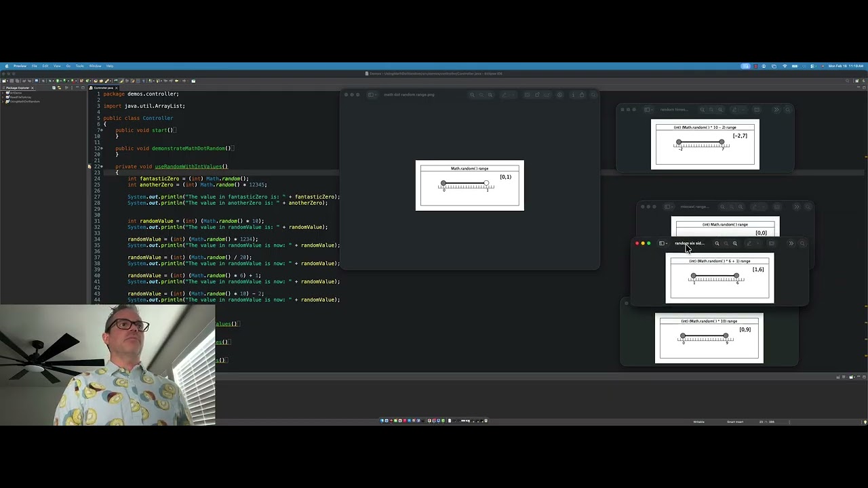The image size is (868, 488).
Task: Open the Preview app menu
Action: click(20, 66)
